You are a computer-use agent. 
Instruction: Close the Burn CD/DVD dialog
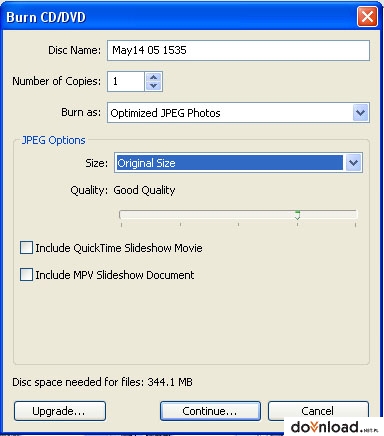click(367, 16)
